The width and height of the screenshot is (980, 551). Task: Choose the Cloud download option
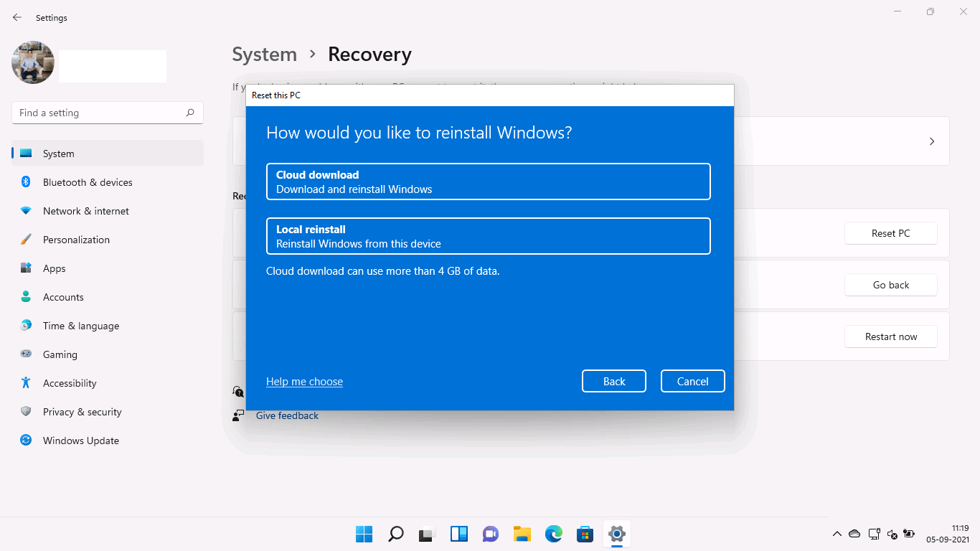pos(488,182)
